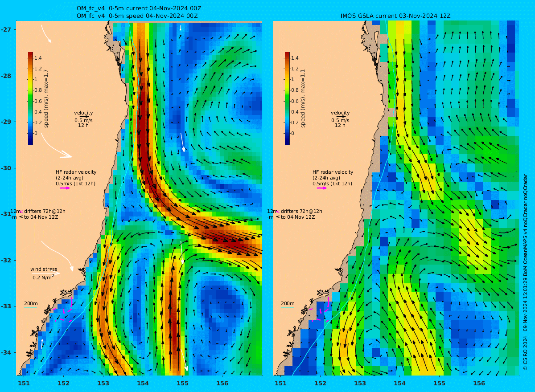Viewport: 535px width, 392px height.
Task: Click the black velocity scale arrow in right map
Action: (x=342, y=117)
